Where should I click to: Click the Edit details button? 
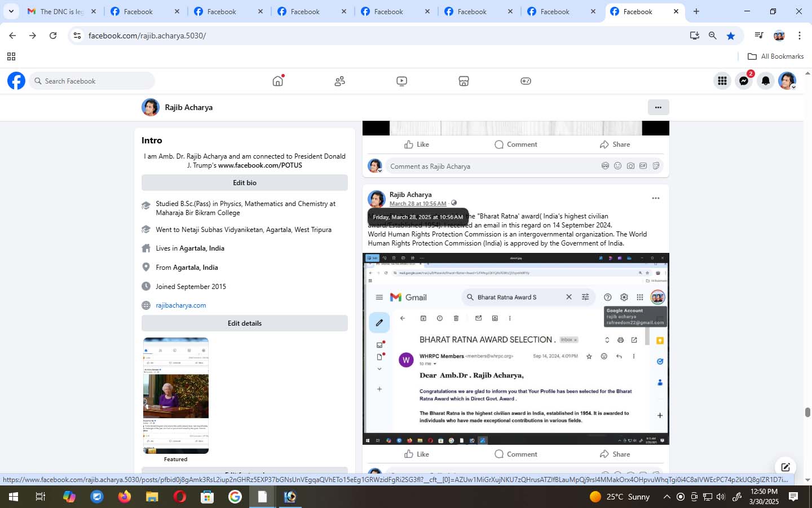point(245,323)
